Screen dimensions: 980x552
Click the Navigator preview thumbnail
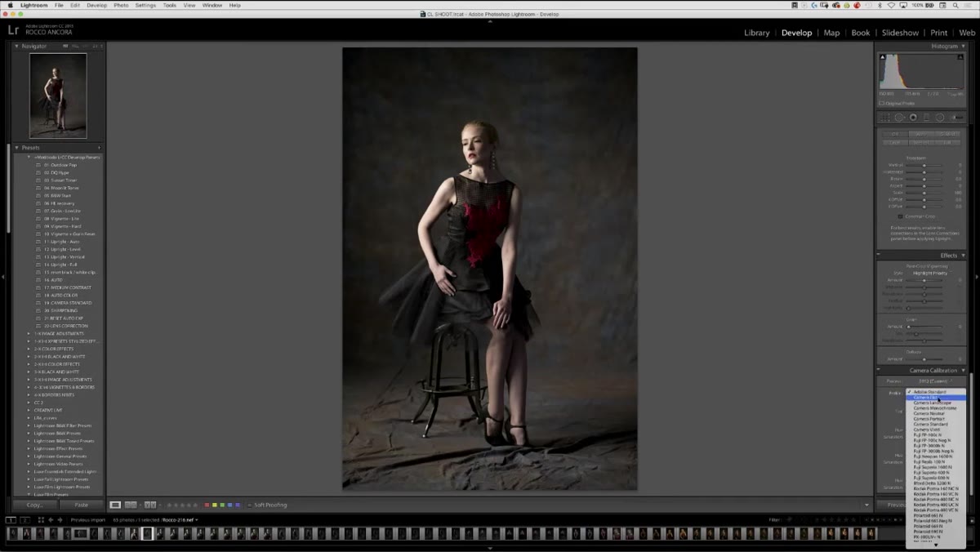[x=58, y=96]
